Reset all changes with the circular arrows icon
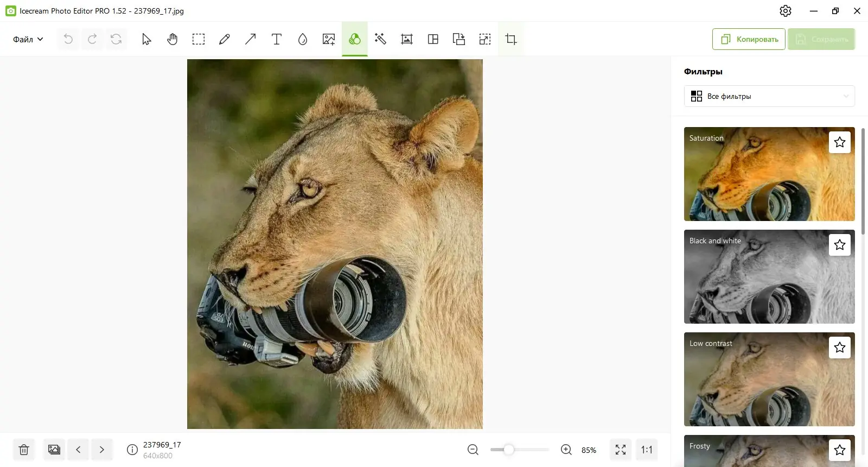This screenshot has width=868, height=467. click(116, 39)
